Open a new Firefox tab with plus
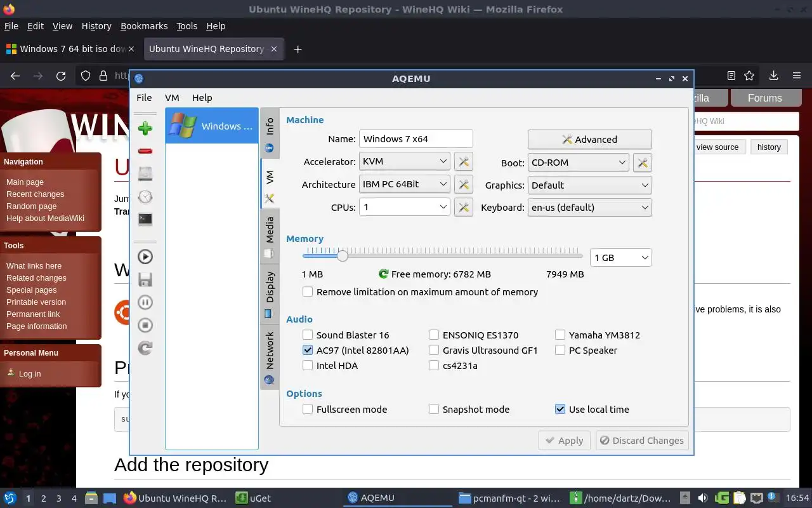Image resolution: width=812 pixels, height=508 pixels. click(298, 49)
